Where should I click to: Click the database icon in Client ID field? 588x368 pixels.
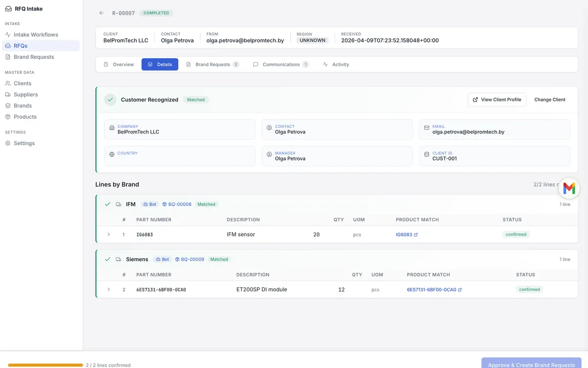click(427, 154)
